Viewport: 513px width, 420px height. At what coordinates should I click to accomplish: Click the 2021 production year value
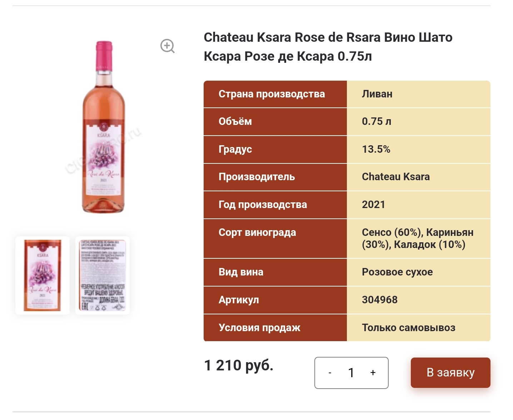tap(373, 204)
